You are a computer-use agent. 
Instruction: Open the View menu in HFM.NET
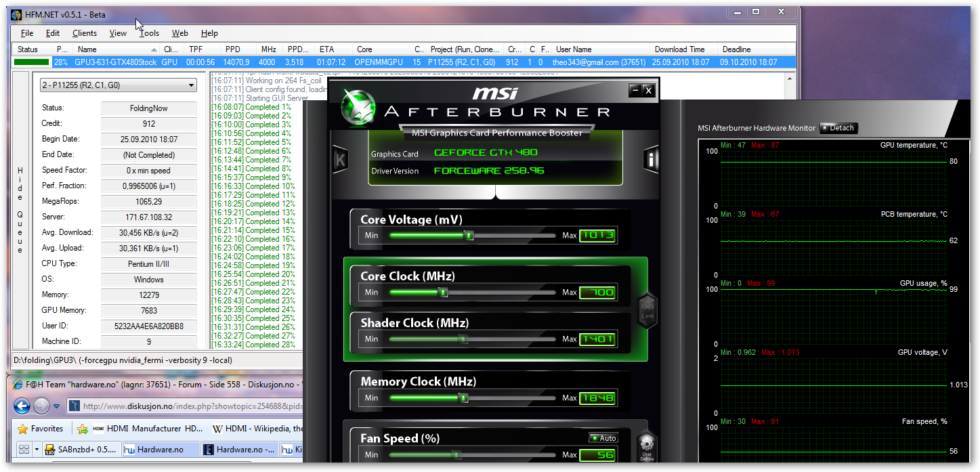click(x=118, y=33)
